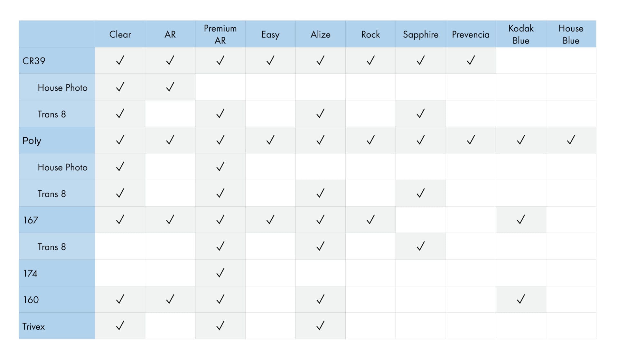618x364 pixels.
Task: Click the Trivex row label
Action: point(33,326)
